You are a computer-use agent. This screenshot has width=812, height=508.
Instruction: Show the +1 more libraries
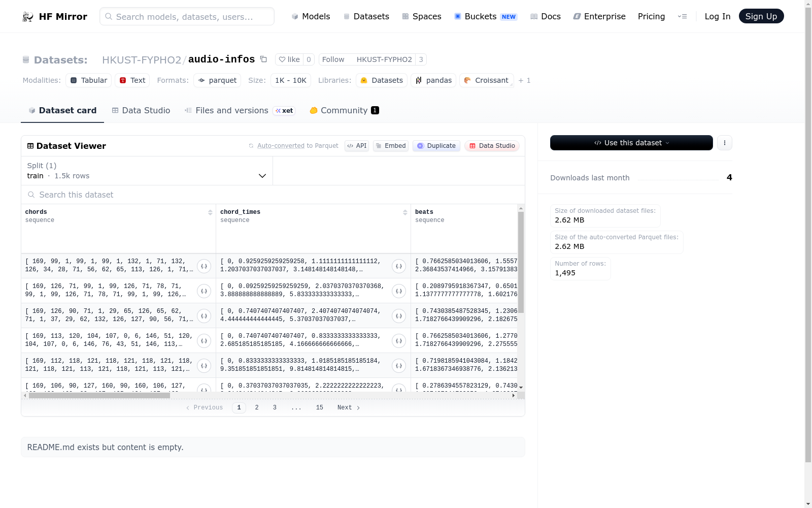click(x=524, y=80)
